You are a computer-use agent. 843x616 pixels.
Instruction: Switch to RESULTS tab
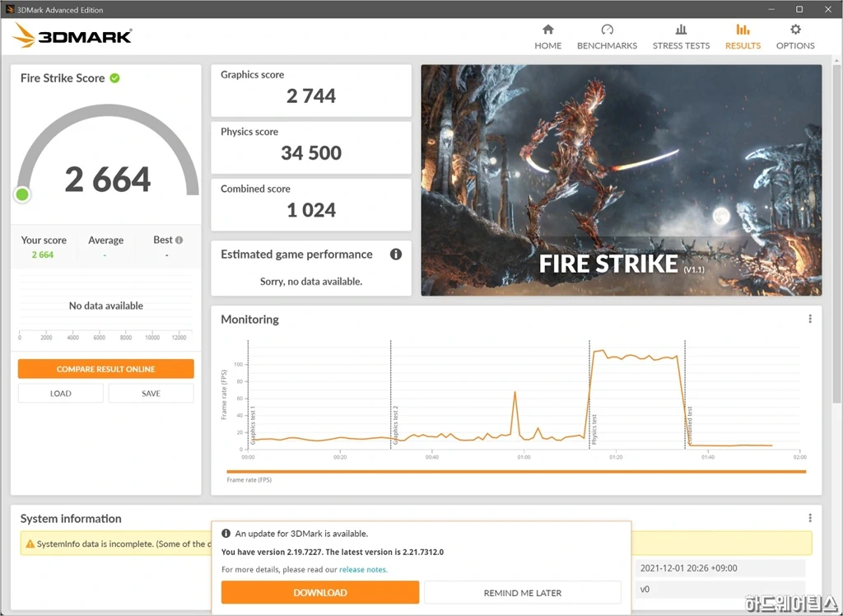tap(743, 37)
